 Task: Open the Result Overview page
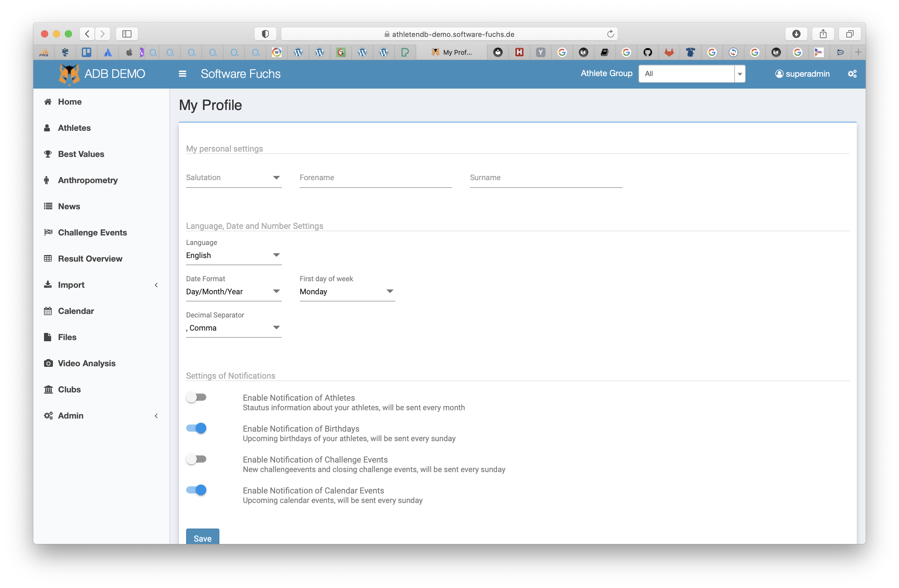pyautogui.click(x=90, y=259)
